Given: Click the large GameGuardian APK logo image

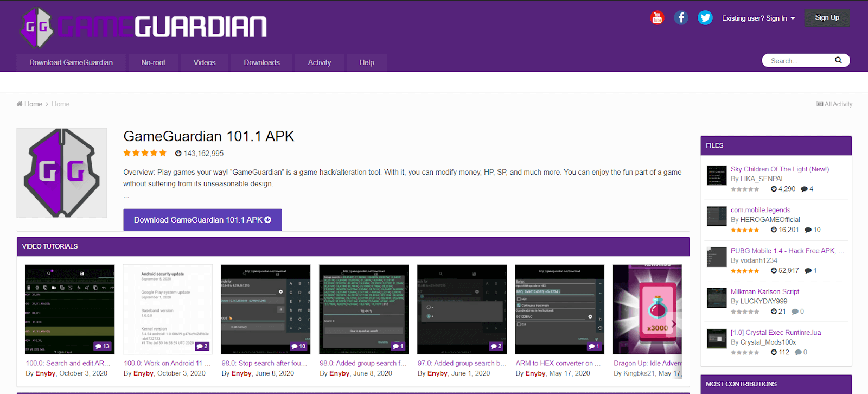Looking at the screenshot, I should tap(61, 173).
